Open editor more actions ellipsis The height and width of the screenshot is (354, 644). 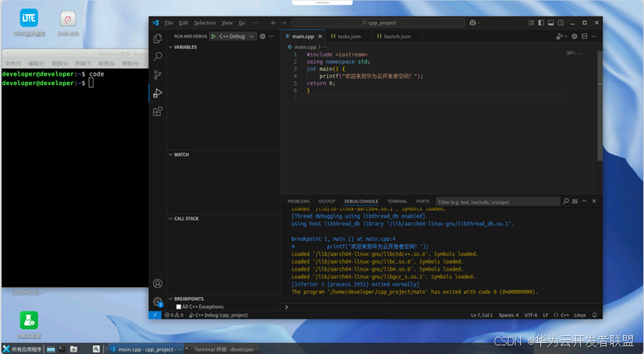pyautogui.click(x=594, y=36)
